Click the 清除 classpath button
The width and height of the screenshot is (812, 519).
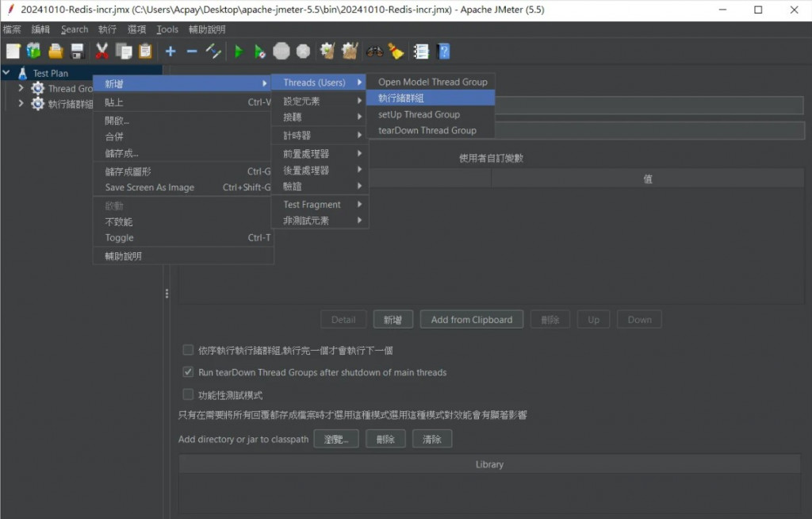coord(432,439)
